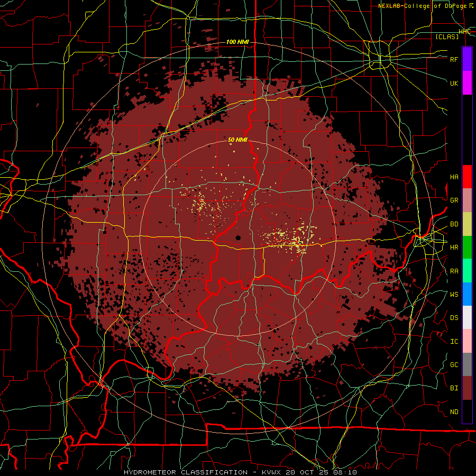Select the yellow BD legend swatch
This screenshot has width=476, height=476.
[x=467, y=224]
